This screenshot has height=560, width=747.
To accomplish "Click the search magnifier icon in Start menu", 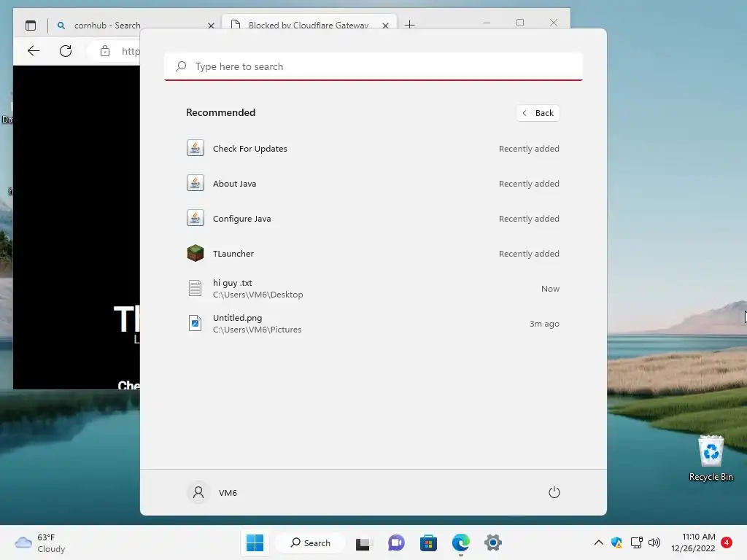I will pyautogui.click(x=181, y=66).
